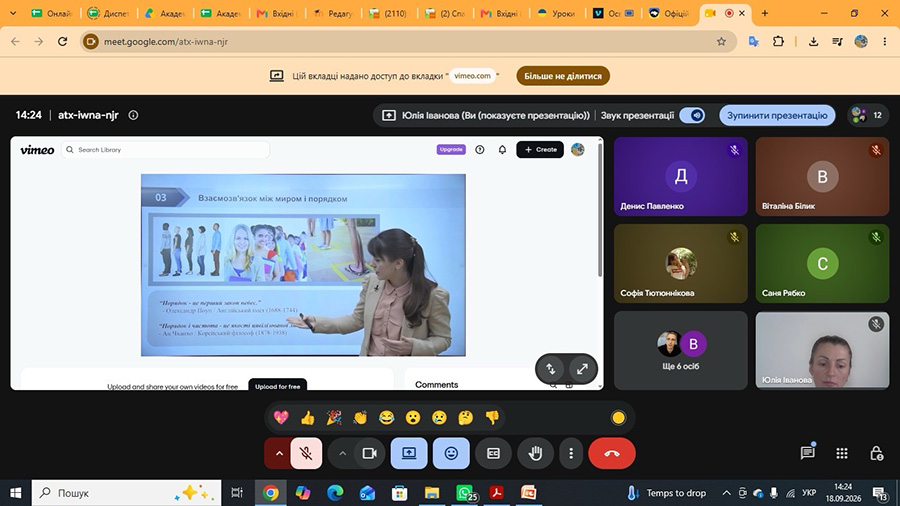Click Більше не ділитися button
The height and width of the screenshot is (506, 900).
point(562,76)
